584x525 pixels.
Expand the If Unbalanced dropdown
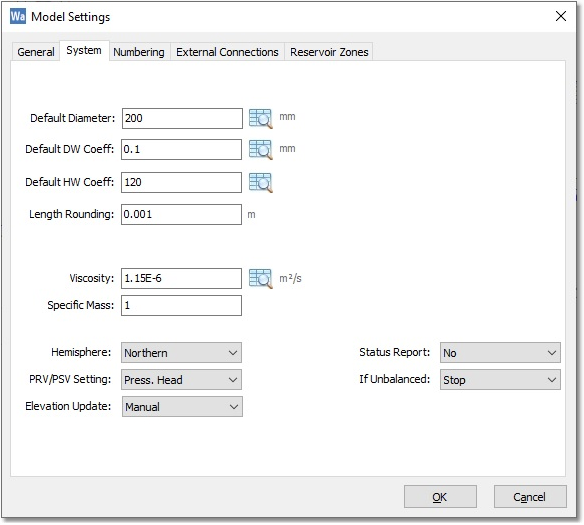(x=500, y=379)
